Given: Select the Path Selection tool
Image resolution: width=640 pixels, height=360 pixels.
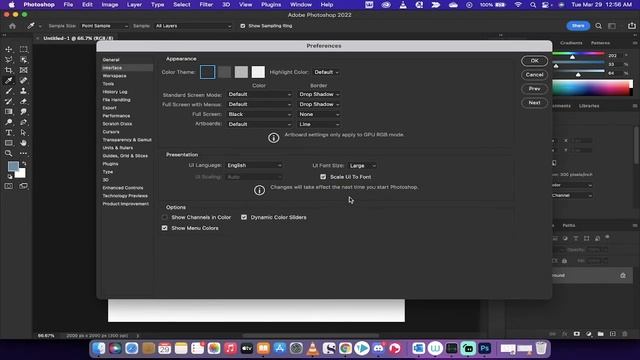Looking at the screenshot, I should (x=24, y=133).
